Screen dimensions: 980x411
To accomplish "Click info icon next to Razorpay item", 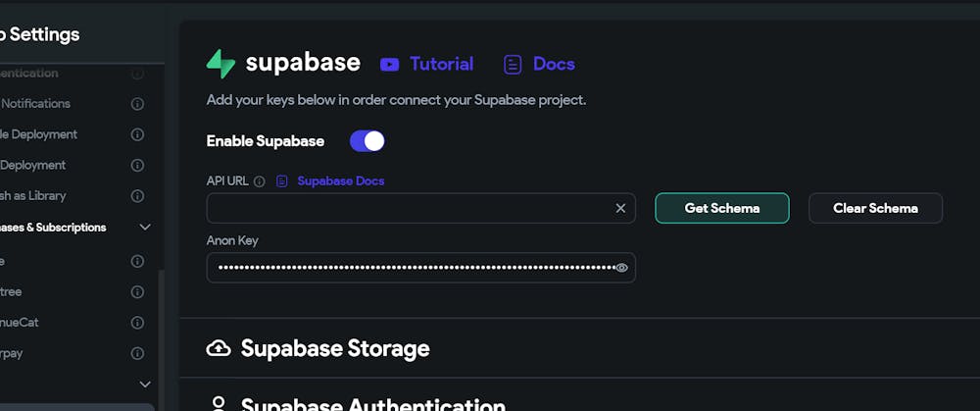I will pos(137,353).
